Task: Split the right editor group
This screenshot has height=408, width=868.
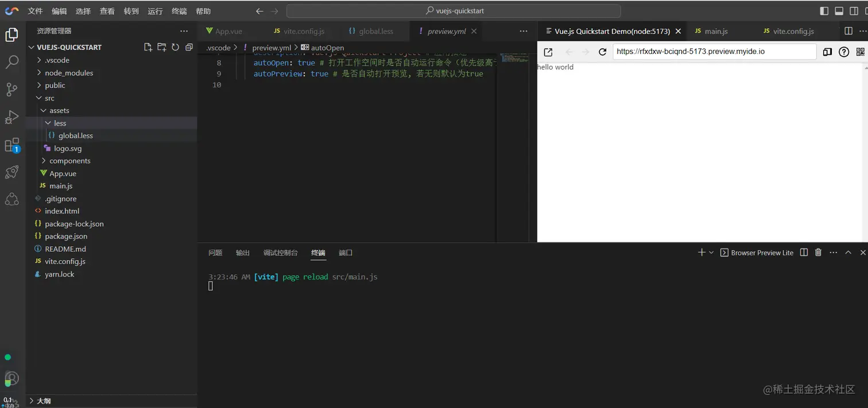Action: (848, 31)
